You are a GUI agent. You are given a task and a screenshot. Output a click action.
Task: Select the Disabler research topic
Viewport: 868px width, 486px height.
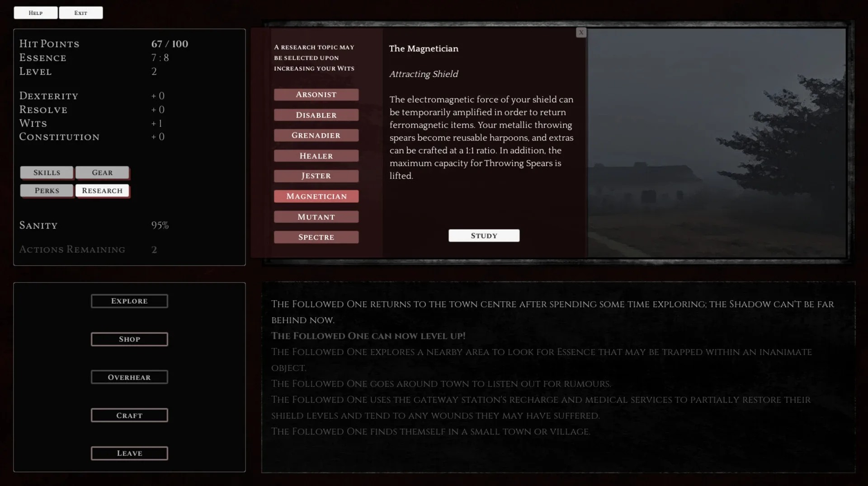click(x=316, y=115)
